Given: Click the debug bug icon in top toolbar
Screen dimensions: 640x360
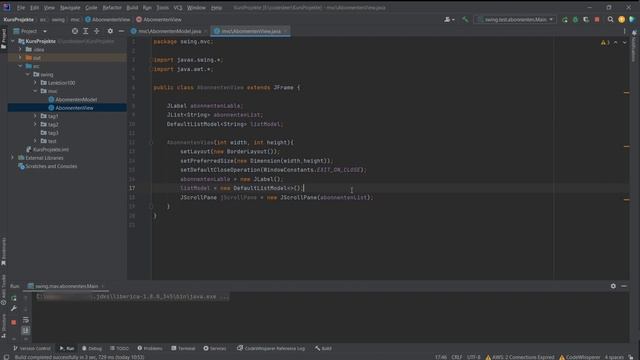Looking at the screenshot, I should (576, 19).
